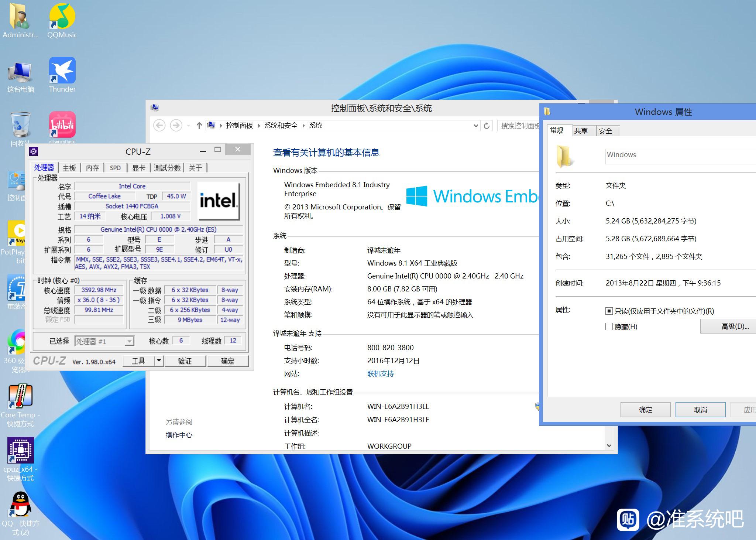Click the Coffee Lake codename value

point(104,196)
